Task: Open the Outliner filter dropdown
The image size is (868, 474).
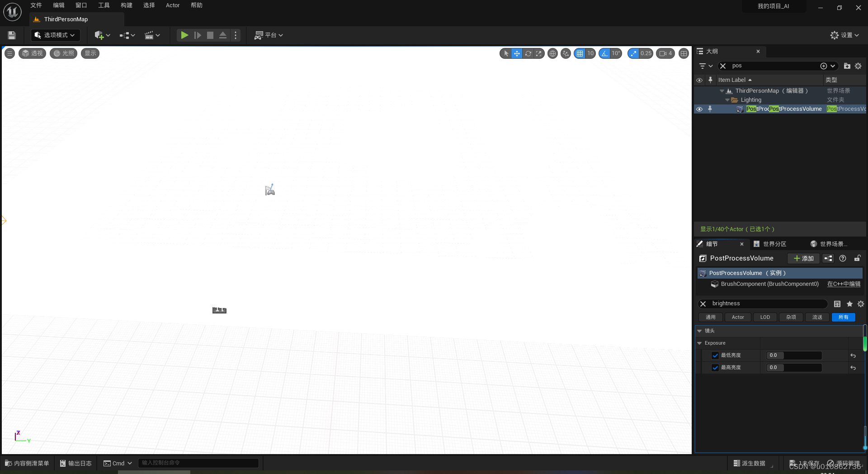Action: (x=705, y=66)
